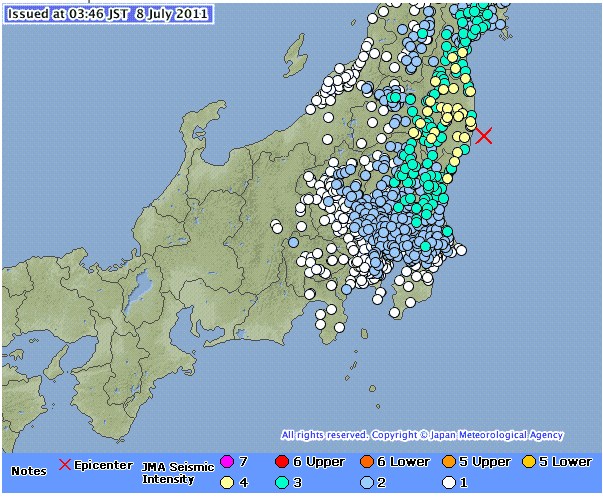Open the Japan Meteorological Agency copyright text
This screenshot has height=497, width=603.
tap(421, 435)
